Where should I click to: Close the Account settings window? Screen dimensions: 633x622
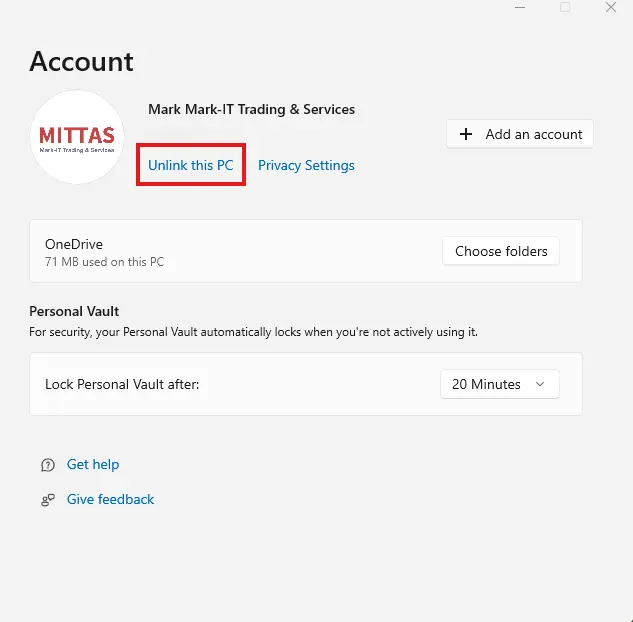tap(611, 7)
